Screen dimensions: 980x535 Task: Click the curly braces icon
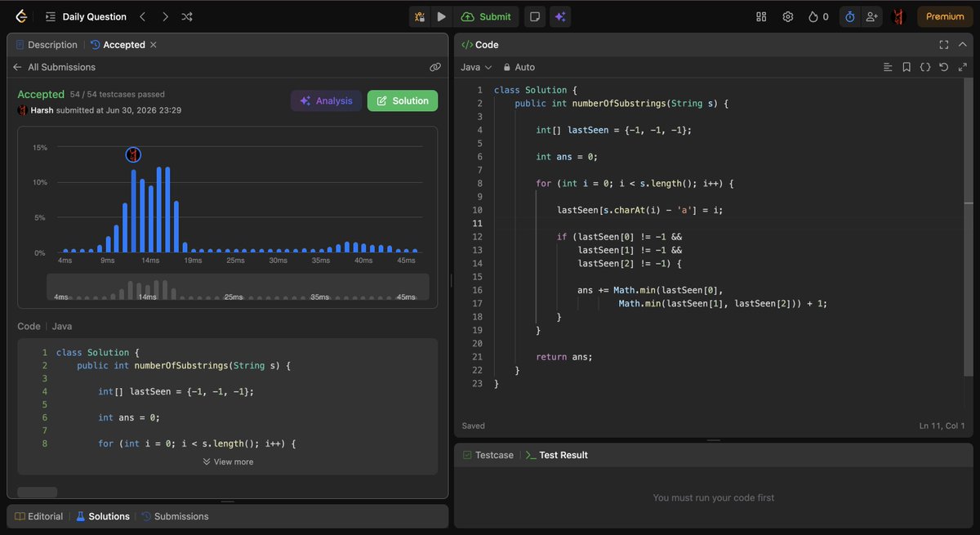coord(925,67)
